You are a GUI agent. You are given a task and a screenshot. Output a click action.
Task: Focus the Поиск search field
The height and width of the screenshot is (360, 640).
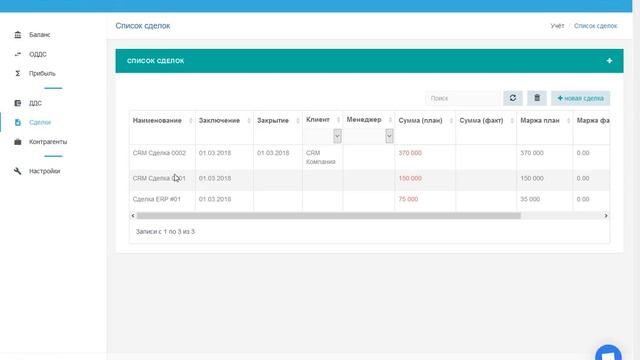pos(463,98)
